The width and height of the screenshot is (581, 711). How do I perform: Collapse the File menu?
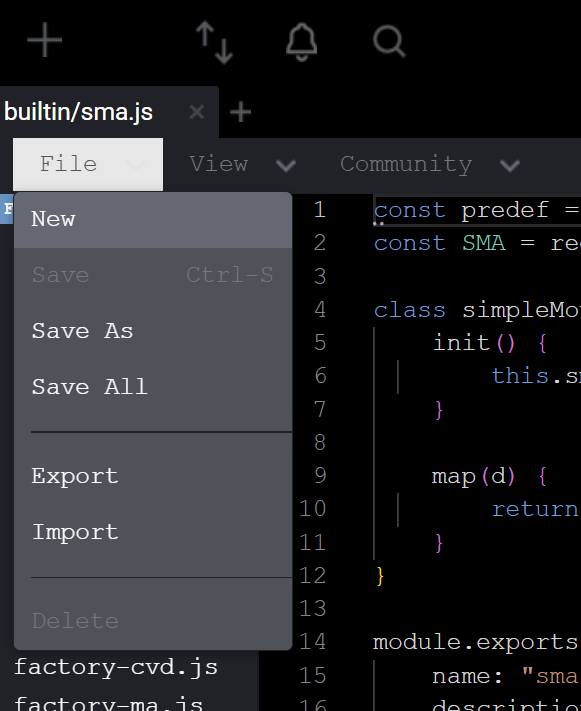click(x=88, y=164)
